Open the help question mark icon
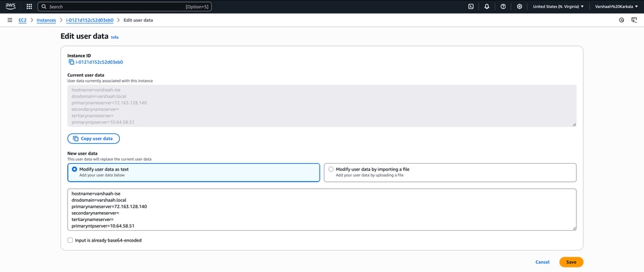The width and height of the screenshot is (644, 272). (x=503, y=6)
